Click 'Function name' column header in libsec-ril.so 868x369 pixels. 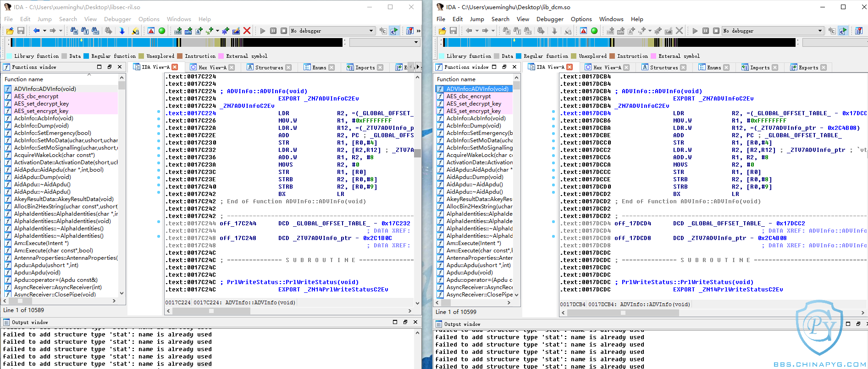tap(24, 79)
